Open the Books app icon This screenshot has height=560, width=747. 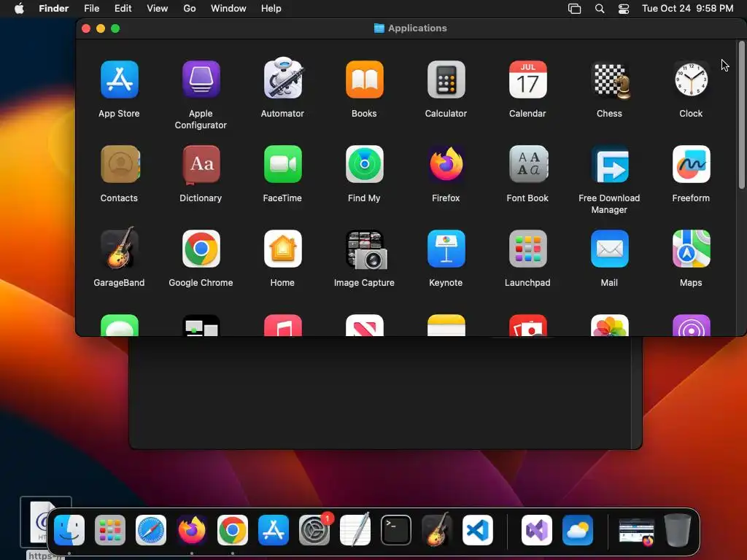click(x=365, y=79)
